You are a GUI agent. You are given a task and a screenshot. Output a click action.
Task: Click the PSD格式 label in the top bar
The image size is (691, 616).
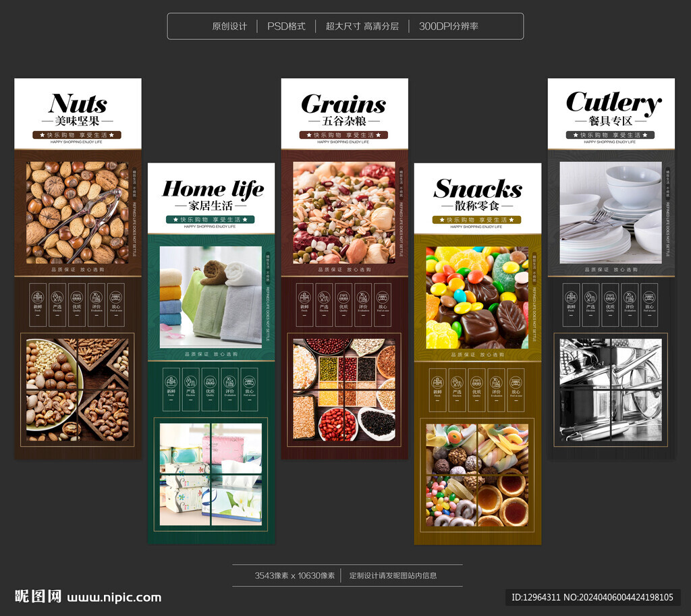(x=286, y=26)
